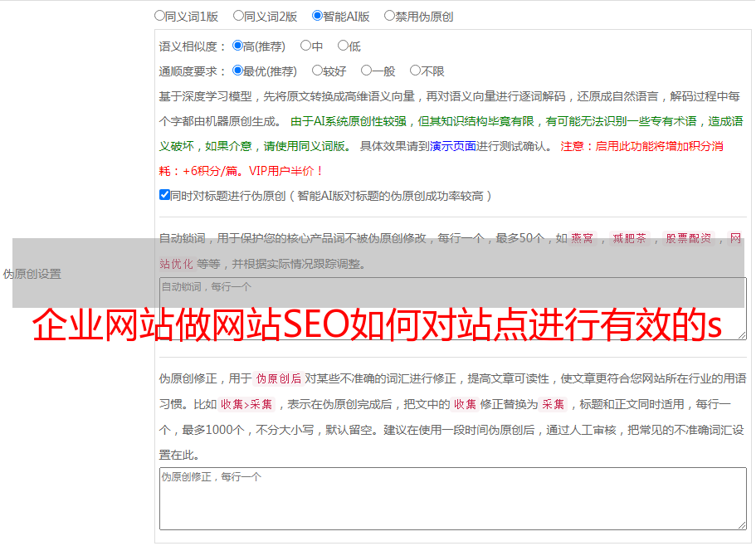
Task: Select 禁用伪原创 radio option
Action: (389, 16)
